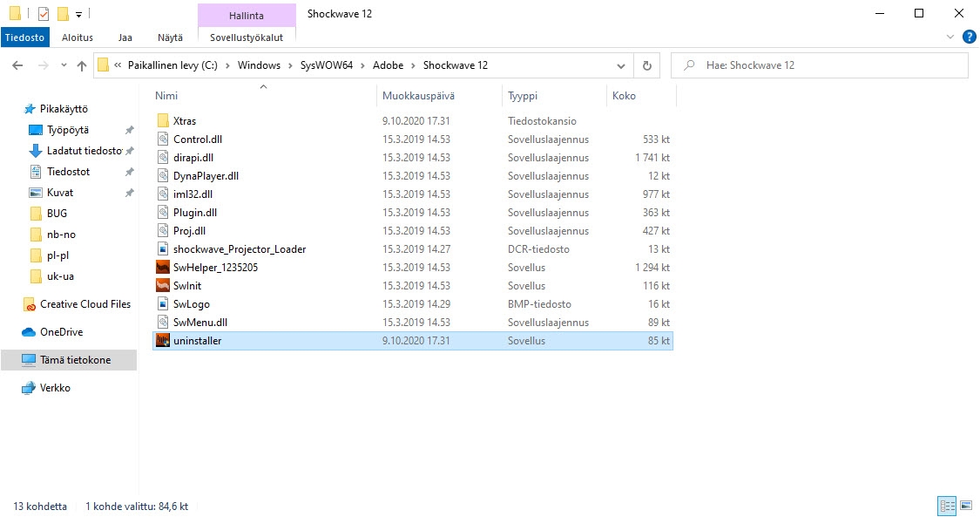
Task: Open Kuvat in sidebar
Action: 59,193
